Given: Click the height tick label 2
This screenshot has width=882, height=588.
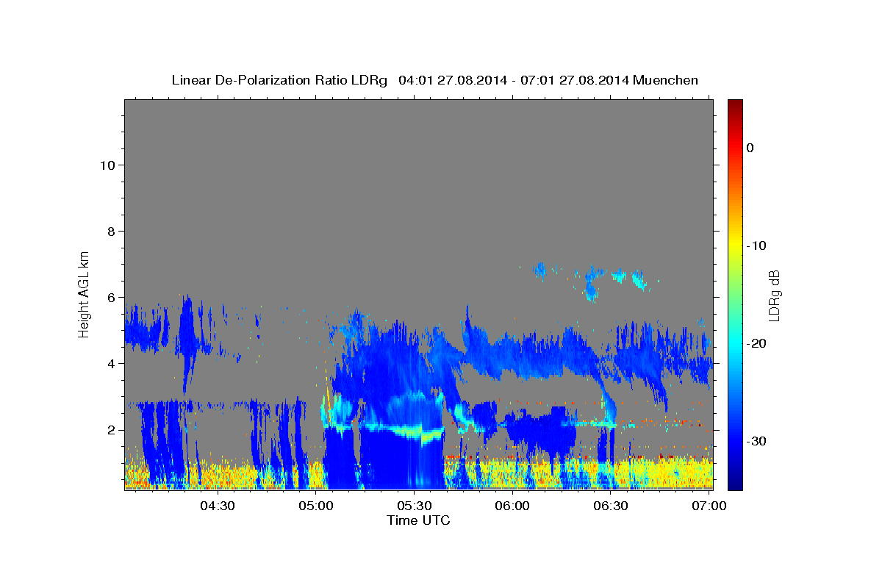Looking at the screenshot, I should tap(112, 430).
